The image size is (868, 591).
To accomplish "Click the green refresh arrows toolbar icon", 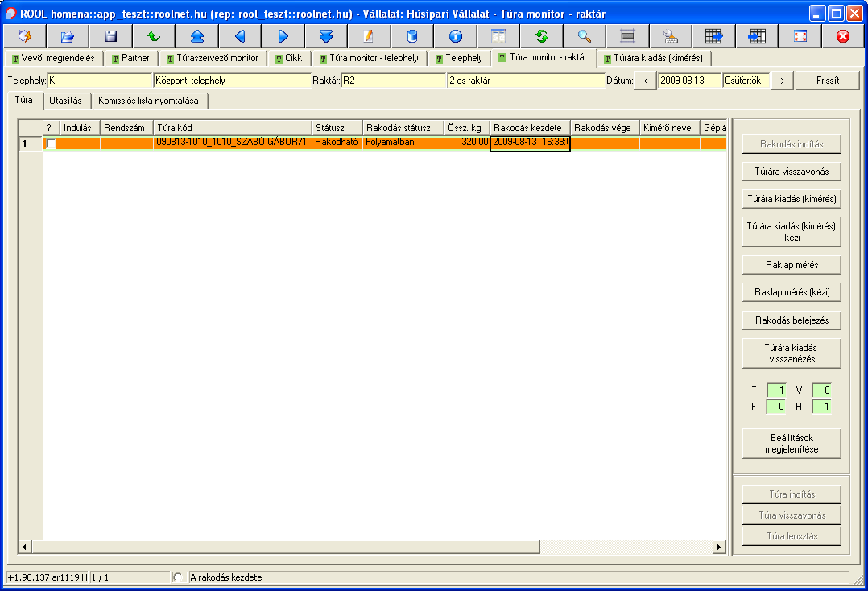I will coord(541,36).
